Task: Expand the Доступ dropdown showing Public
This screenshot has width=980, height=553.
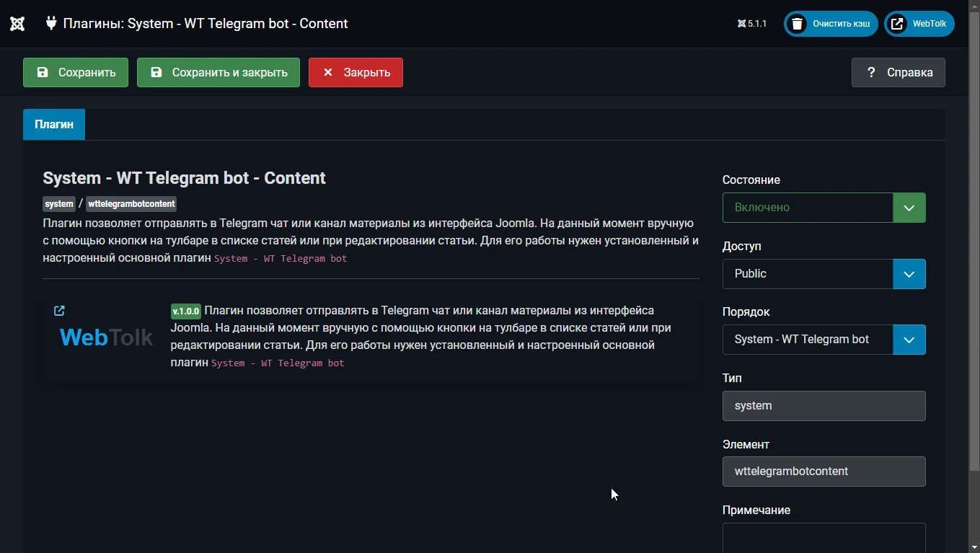Action: pyautogui.click(x=824, y=274)
